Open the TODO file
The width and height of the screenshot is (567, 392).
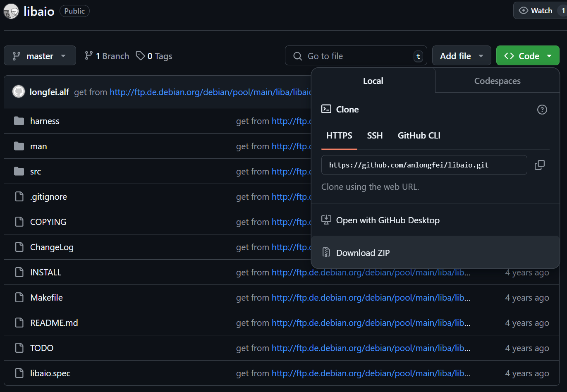pyautogui.click(x=42, y=348)
